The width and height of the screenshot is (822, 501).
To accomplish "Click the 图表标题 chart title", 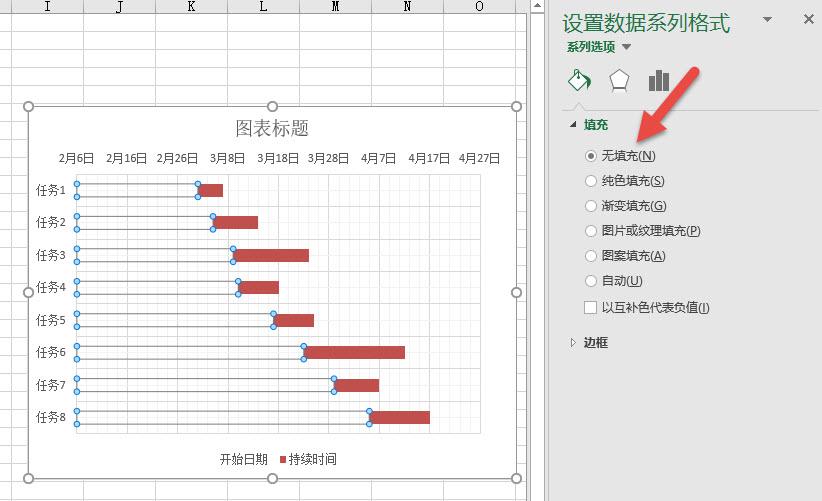I will 272,128.
